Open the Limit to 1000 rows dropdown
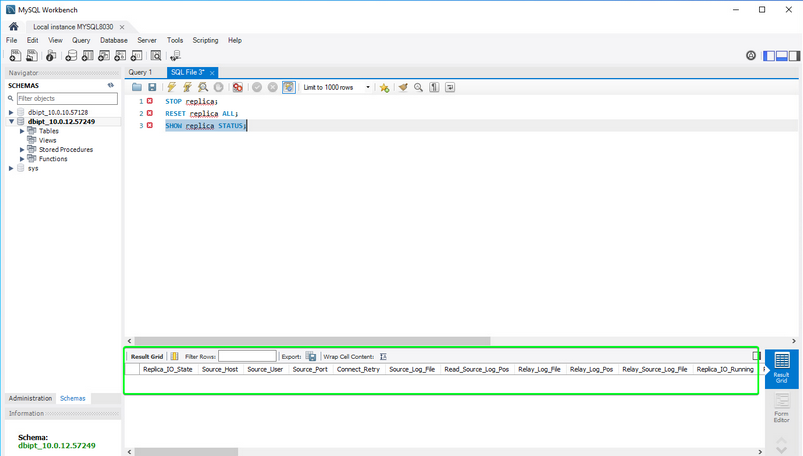Viewport: 803px width, 456px height. (x=336, y=87)
